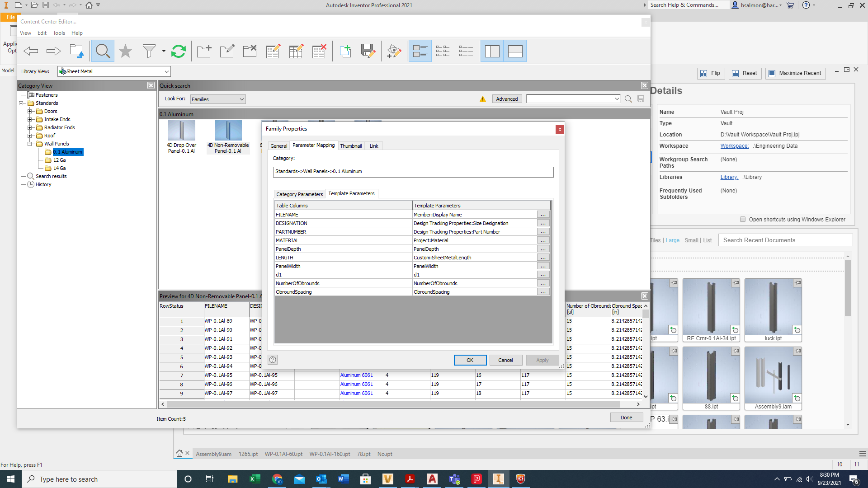Image resolution: width=868 pixels, height=488 pixels.
Task: Open the Tools menu
Action: point(59,33)
